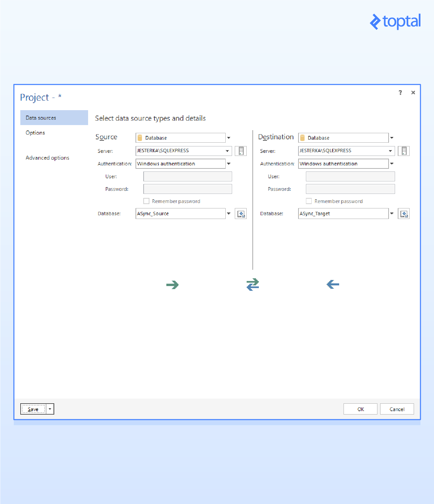Screen dimensions: 434x504
Task: Open the Destination Database dropdown showing ASync_Target
Action: coord(392,213)
